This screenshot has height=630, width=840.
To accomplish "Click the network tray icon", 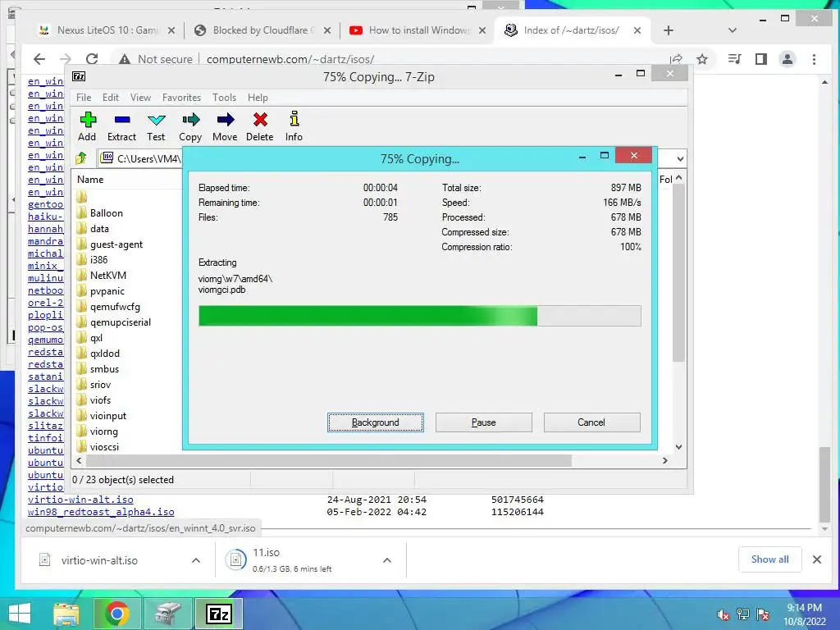I will click(x=743, y=614).
